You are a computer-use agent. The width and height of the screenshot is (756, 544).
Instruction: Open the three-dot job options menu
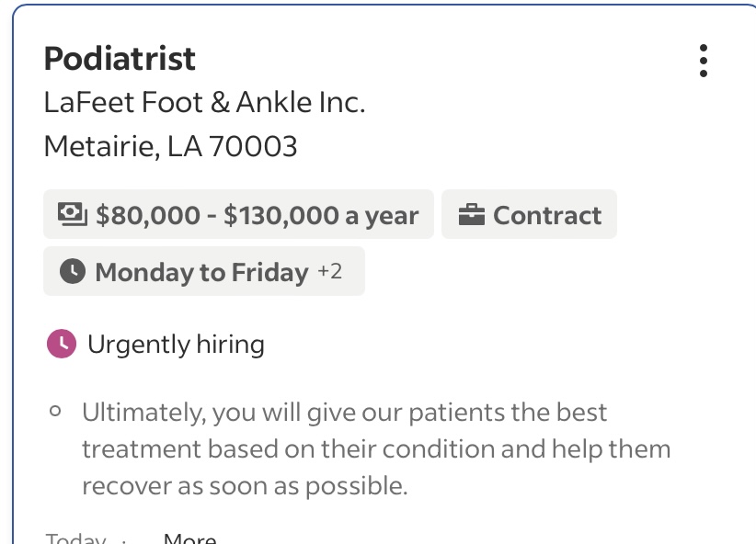(x=703, y=61)
